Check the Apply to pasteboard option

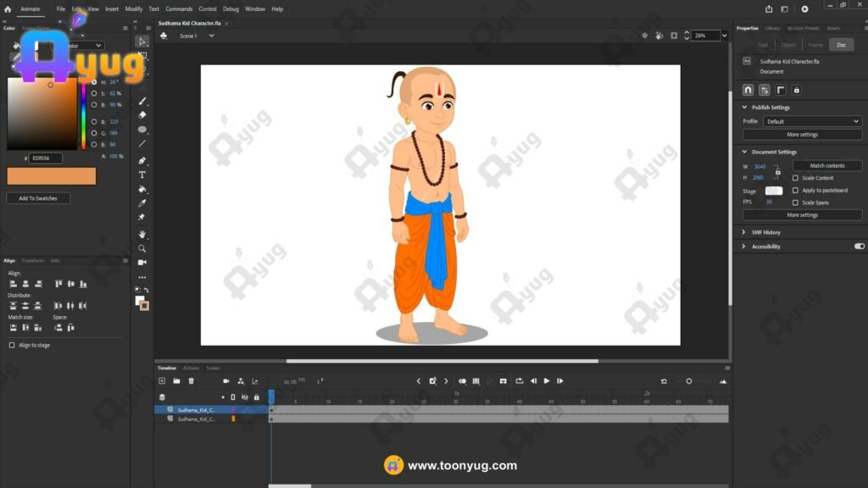click(x=795, y=191)
